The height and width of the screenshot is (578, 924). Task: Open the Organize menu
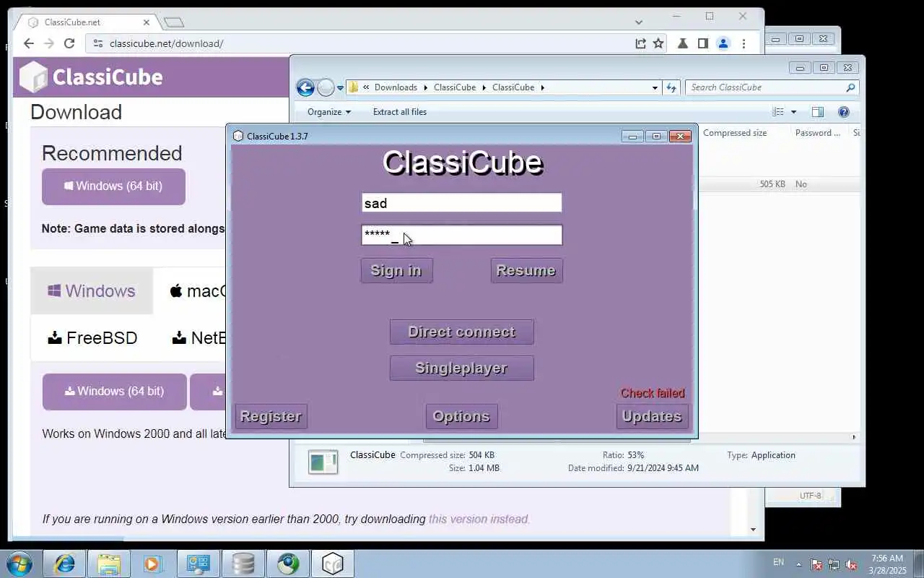(x=328, y=112)
